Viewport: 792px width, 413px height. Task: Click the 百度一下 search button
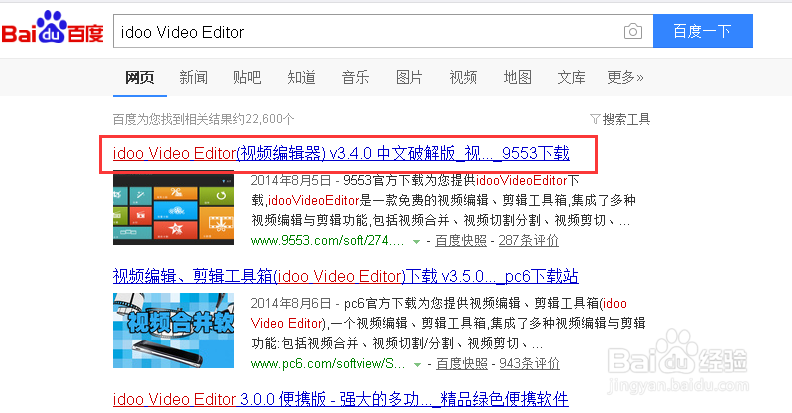703,31
